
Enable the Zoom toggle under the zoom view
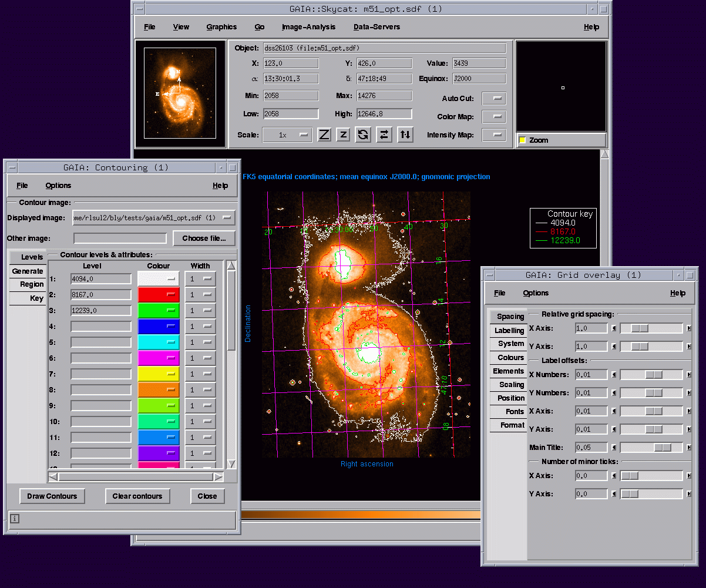(x=522, y=140)
